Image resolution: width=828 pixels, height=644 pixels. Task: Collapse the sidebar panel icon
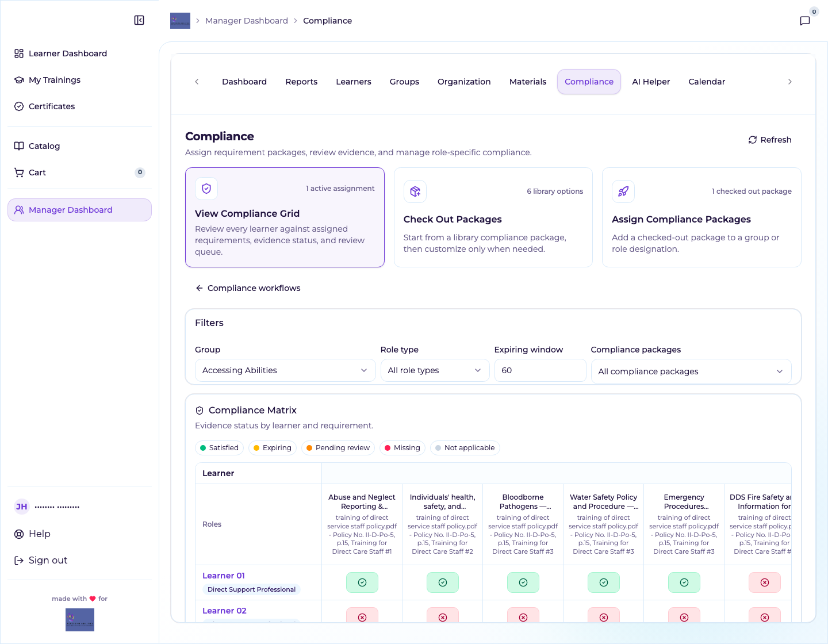139,20
